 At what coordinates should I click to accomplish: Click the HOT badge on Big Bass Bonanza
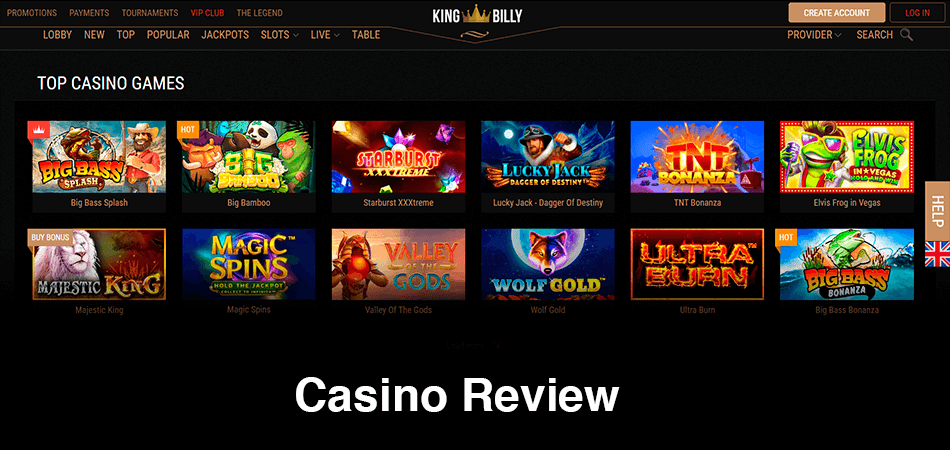(x=786, y=237)
